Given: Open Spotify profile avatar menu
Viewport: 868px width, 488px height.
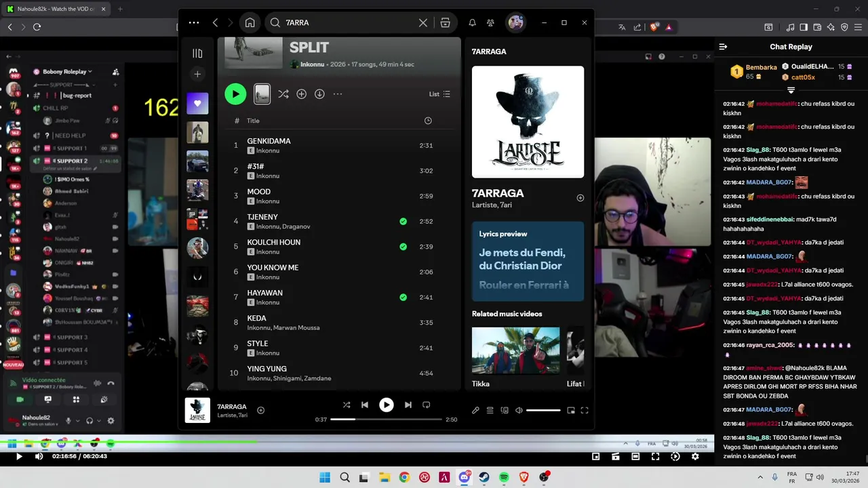Looking at the screenshot, I should [x=516, y=22].
